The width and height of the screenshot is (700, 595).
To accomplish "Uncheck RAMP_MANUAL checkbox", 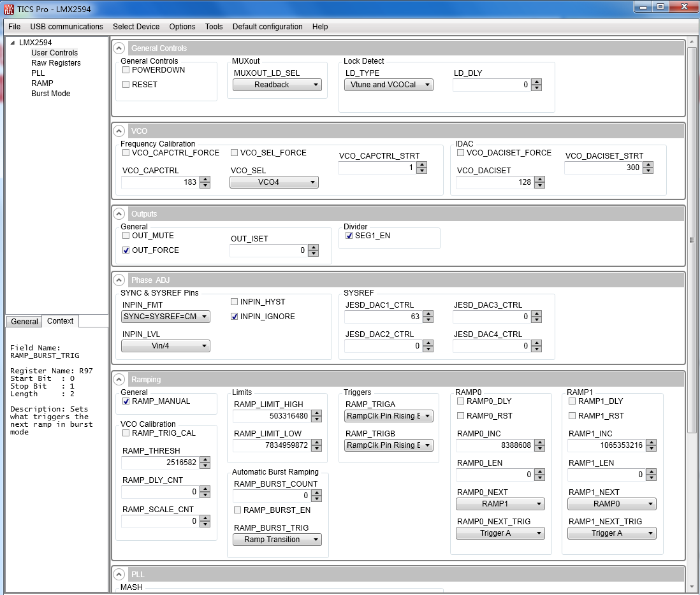I will pyautogui.click(x=126, y=401).
